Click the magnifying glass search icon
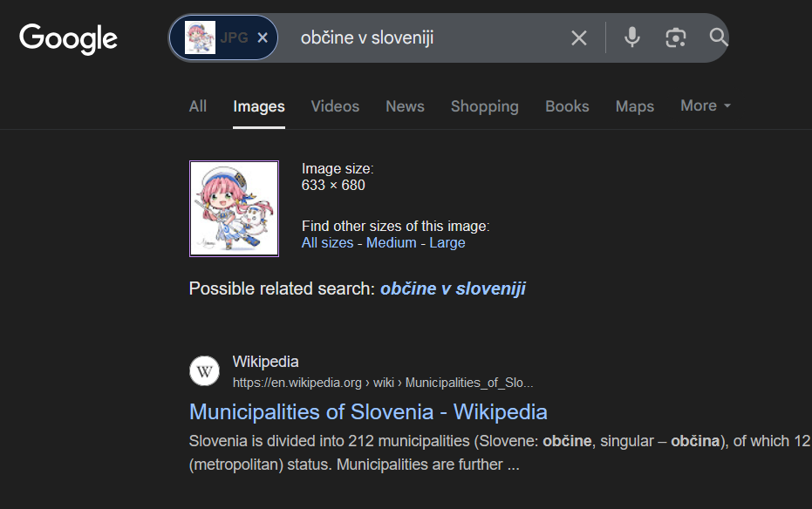The height and width of the screenshot is (509, 812). pos(718,37)
